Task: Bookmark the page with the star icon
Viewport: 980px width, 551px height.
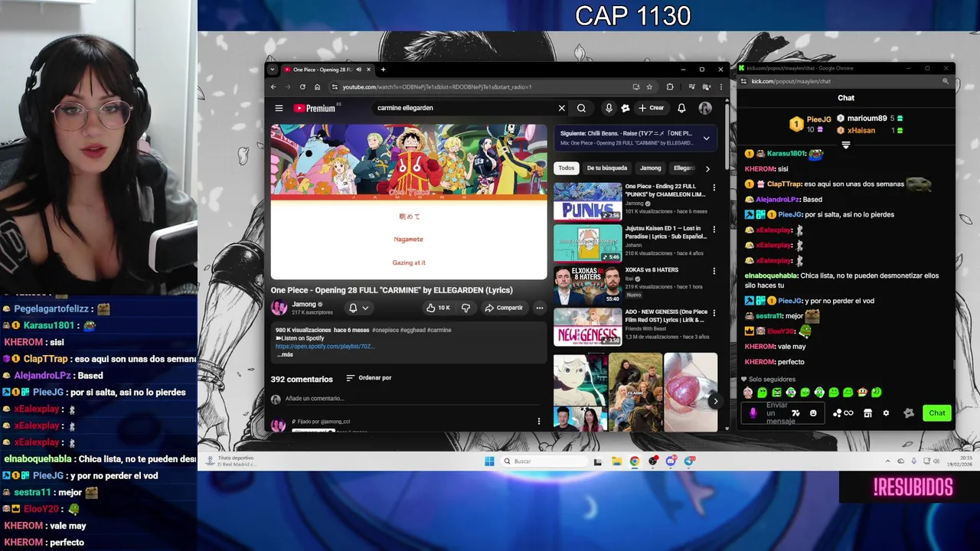Action: 649,86
